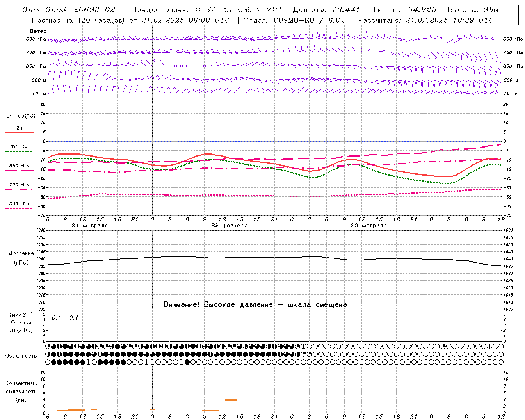Click the warning 'Внимание! Высокое давление — шкала смещена'
Viewport: 525px width, 420px height.
pyautogui.click(x=256, y=305)
